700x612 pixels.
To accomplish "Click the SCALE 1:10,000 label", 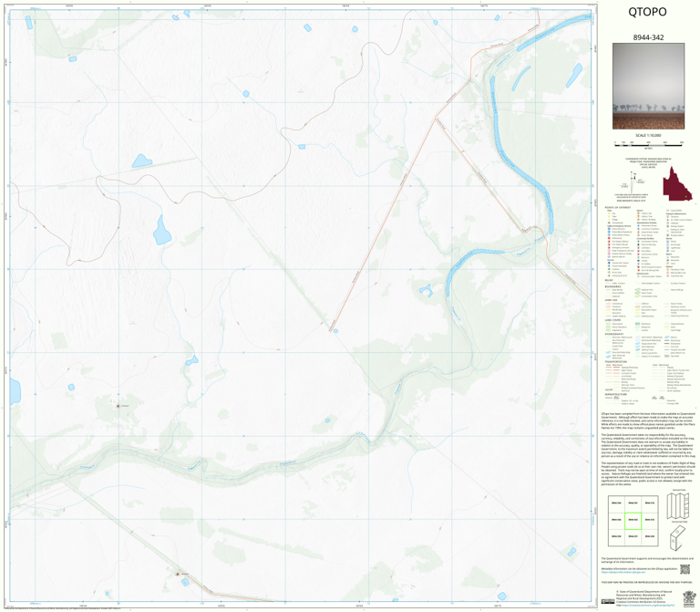I will [x=648, y=135].
